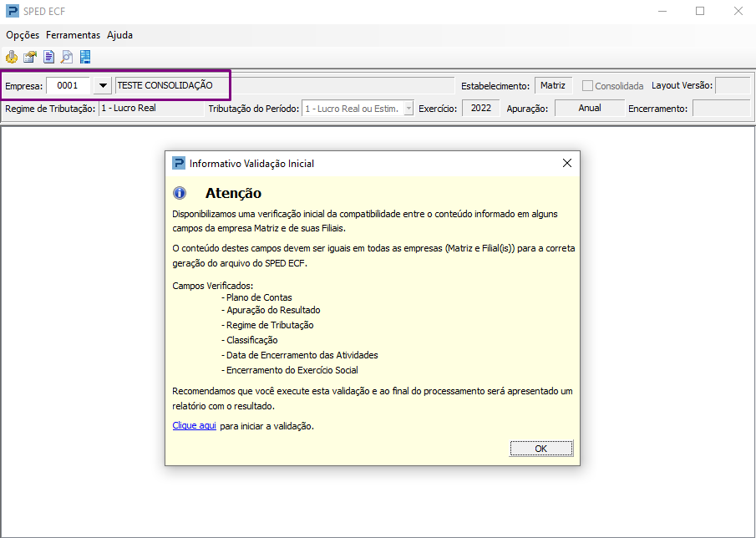
Task: Click the Layout Versão field
Action: (x=733, y=86)
